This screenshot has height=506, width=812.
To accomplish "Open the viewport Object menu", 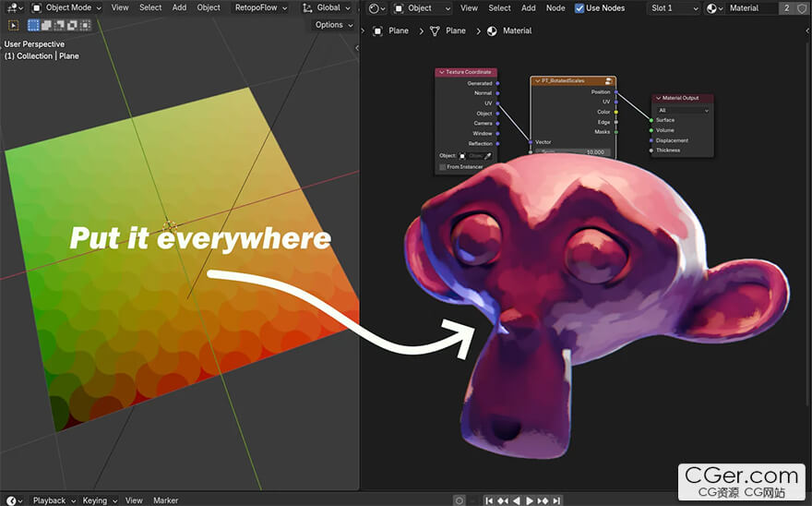I will coord(209,7).
